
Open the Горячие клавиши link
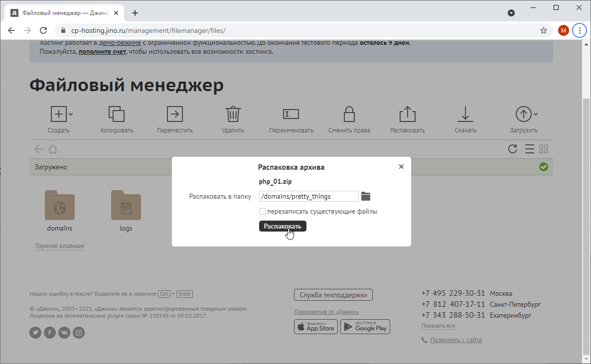pos(60,246)
